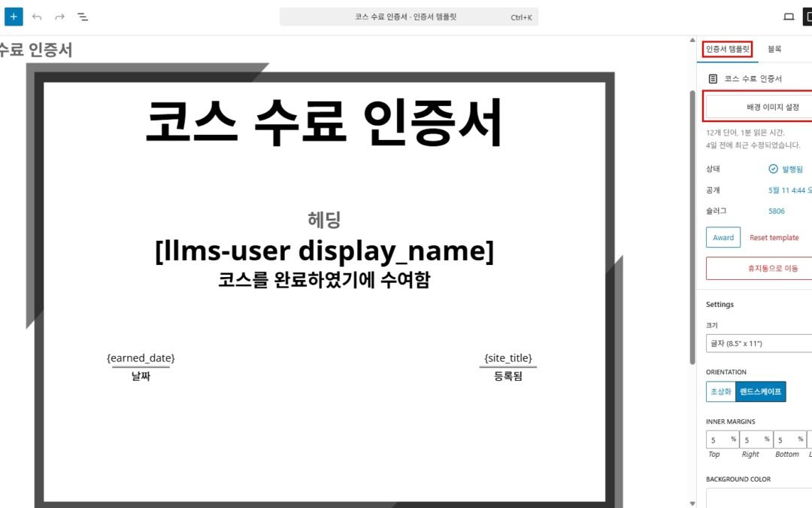Image resolution: width=812 pixels, height=508 pixels.
Task: Click the 코스 수료 인증서 sidebar title text
Action: click(753, 79)
